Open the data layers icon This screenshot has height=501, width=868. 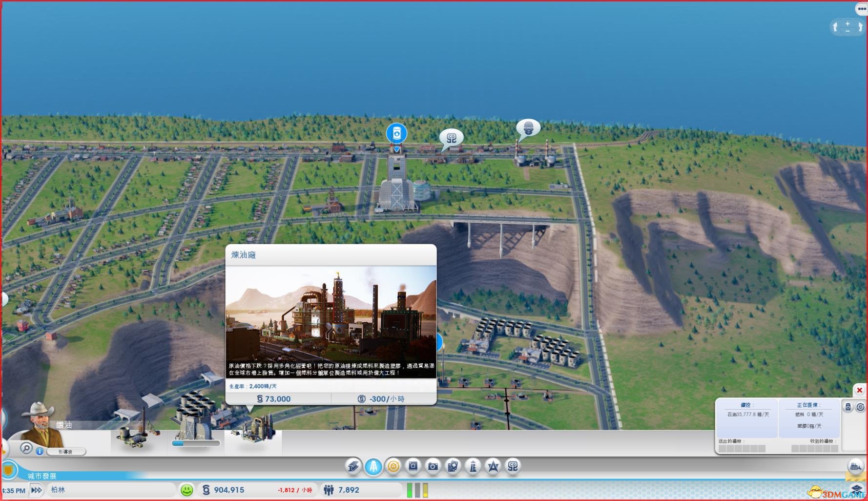pyautogui.click(x=857, y=489)
